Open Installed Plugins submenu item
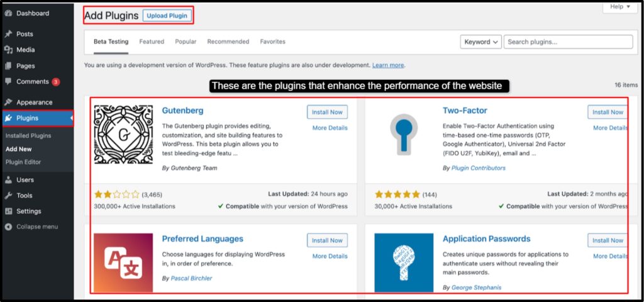The width and height of the screenshot is (644, 302). click(28, 136)
